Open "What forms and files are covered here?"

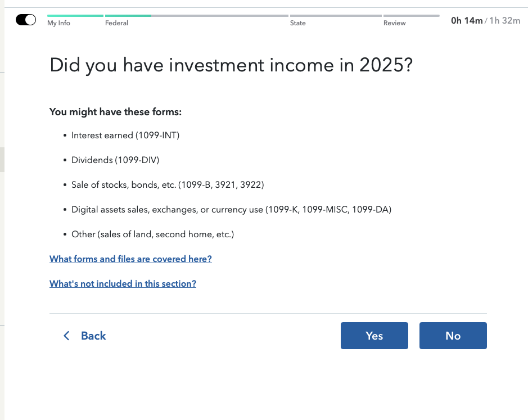click(x=130, y=259)
